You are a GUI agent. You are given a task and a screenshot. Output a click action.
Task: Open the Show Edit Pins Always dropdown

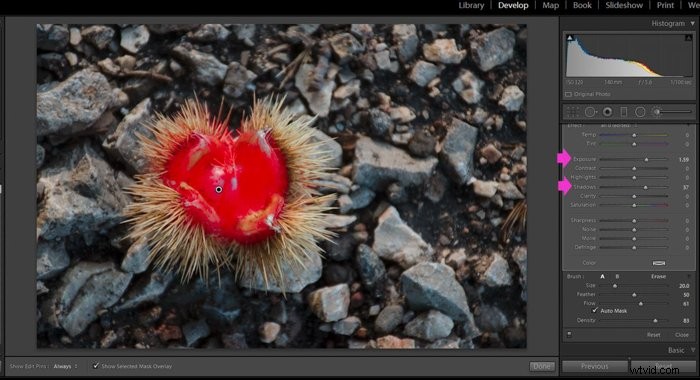[x=65, y=366]
